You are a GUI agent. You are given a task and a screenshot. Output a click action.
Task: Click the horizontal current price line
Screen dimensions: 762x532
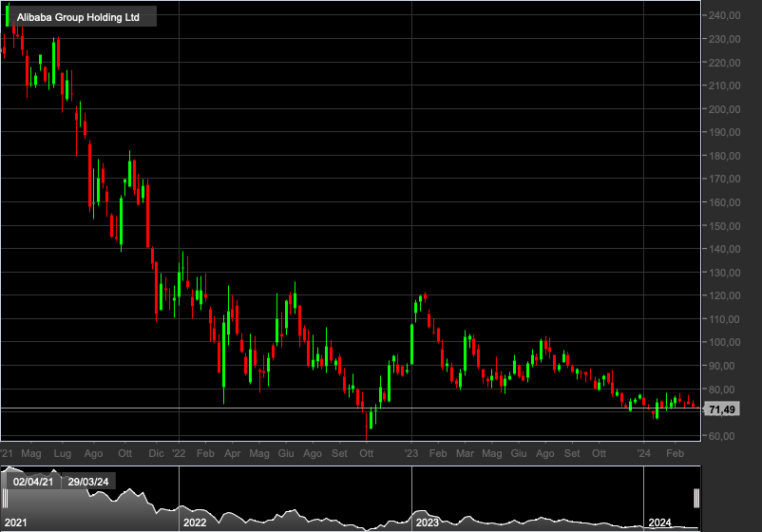pos(350,408)
